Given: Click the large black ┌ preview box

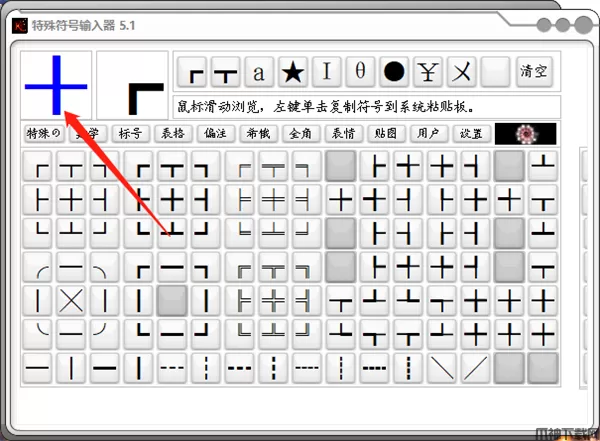Looking at the screenshot, I should pos(132,85).
